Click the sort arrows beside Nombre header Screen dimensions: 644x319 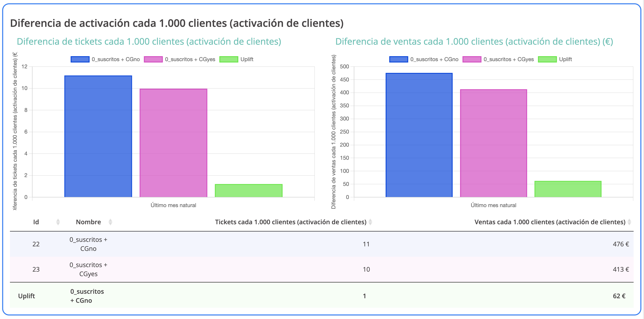coord(110,222)
